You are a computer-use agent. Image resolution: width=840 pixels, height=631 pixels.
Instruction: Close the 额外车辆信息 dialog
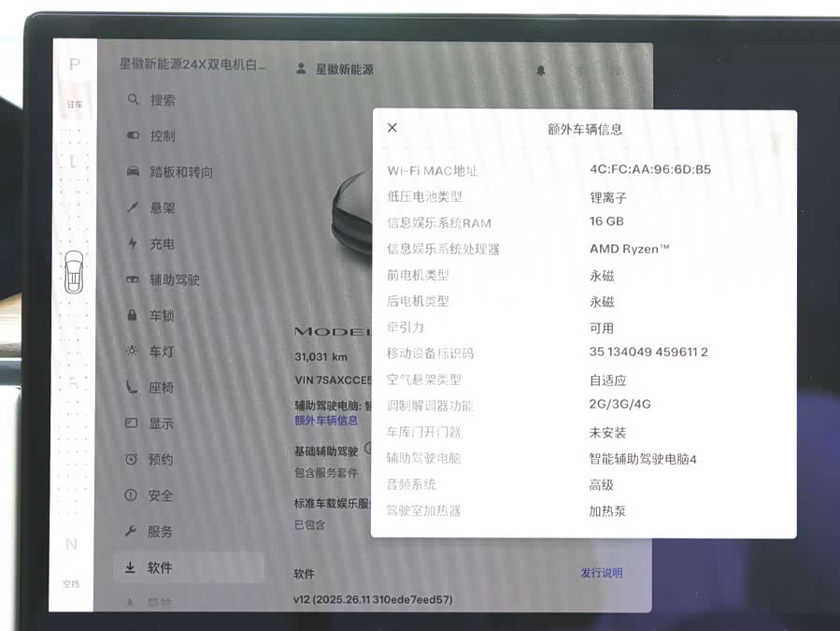[392, 128]
